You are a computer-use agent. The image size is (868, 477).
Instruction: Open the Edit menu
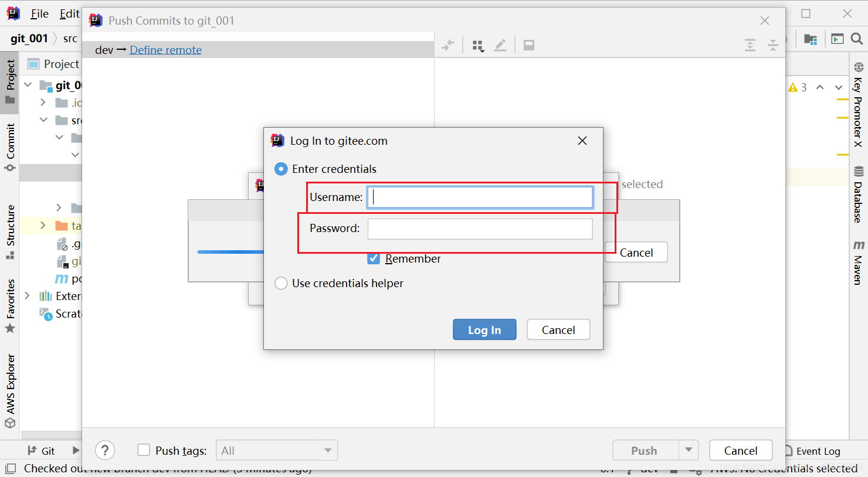click(x=69, y=13)
